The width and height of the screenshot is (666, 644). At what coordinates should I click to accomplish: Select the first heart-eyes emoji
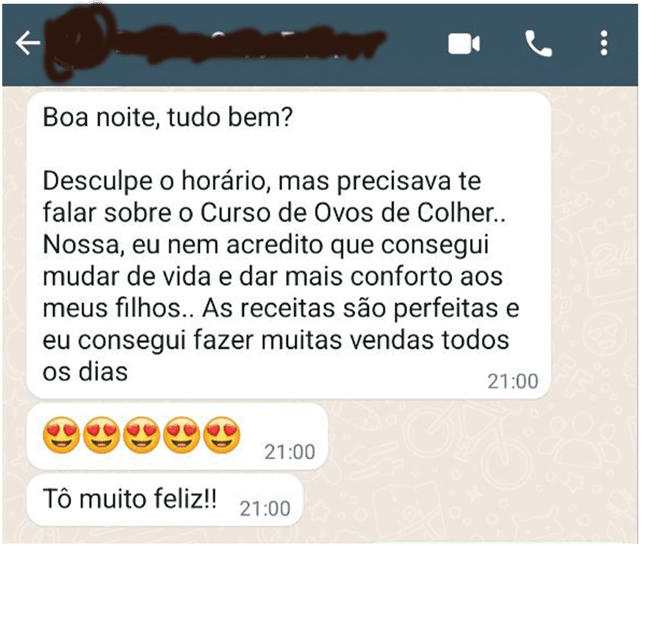[x=61, y=435]
